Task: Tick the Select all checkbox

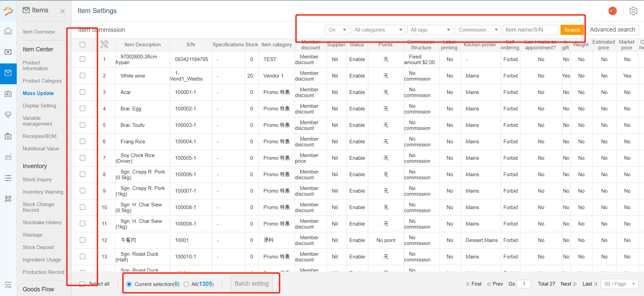Action: coord(82,284)
